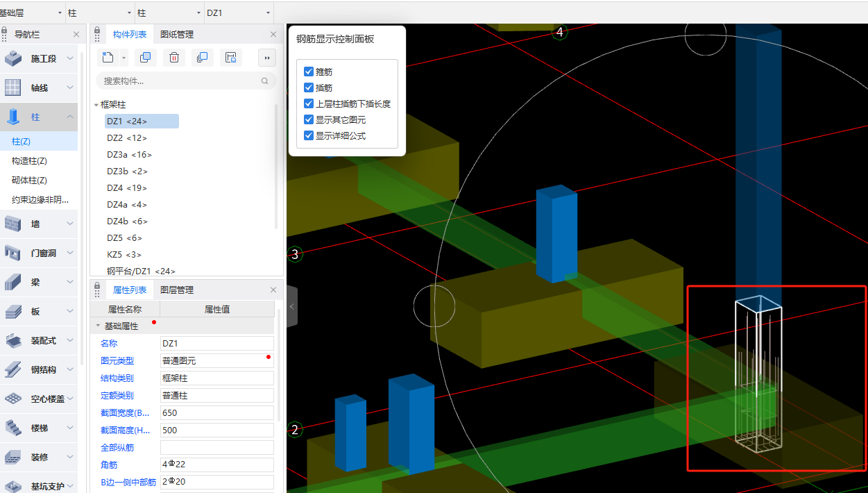Click the copy component icon
Viewport: 868px width, 493px height.
tap(145, 58)
